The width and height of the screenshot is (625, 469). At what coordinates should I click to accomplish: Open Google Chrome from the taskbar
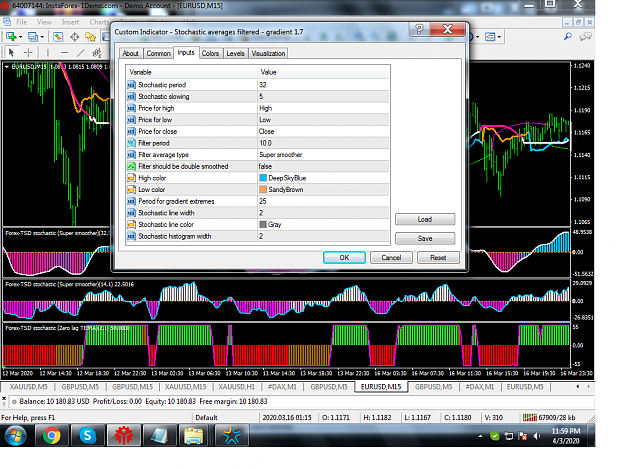pyautogui.click(x=51, y=435)
